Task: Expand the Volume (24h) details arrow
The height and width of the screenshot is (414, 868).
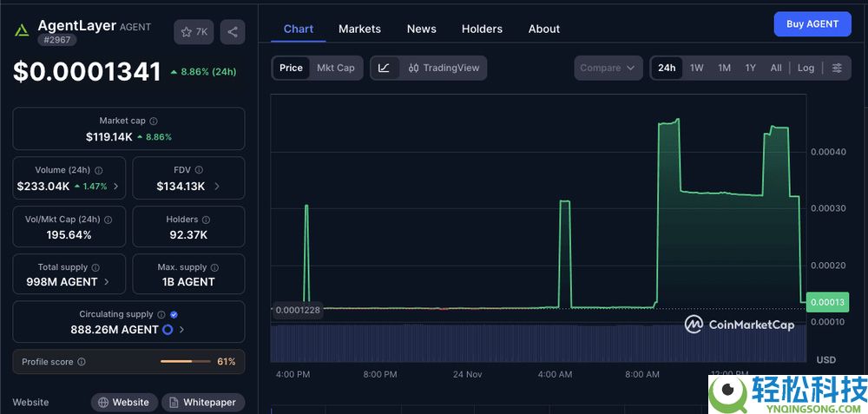Action: 115,187
